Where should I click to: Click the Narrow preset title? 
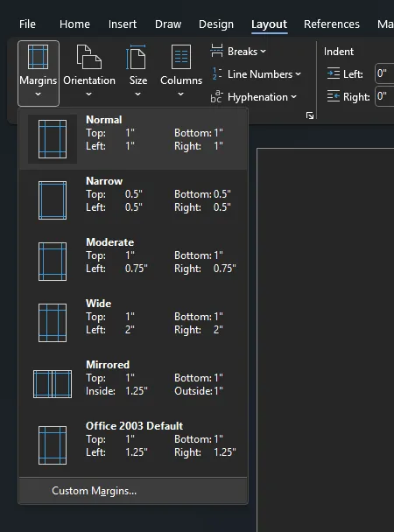pos(104,181)
